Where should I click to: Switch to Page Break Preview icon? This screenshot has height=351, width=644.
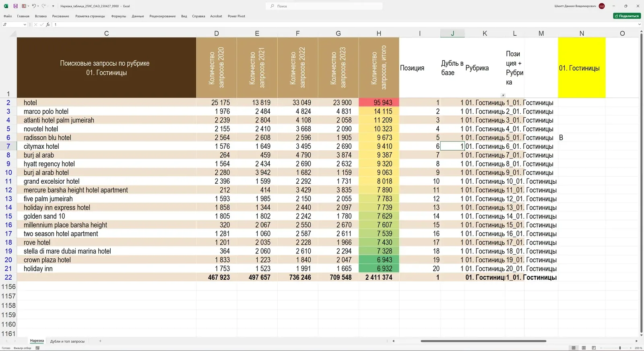point(594,348)
